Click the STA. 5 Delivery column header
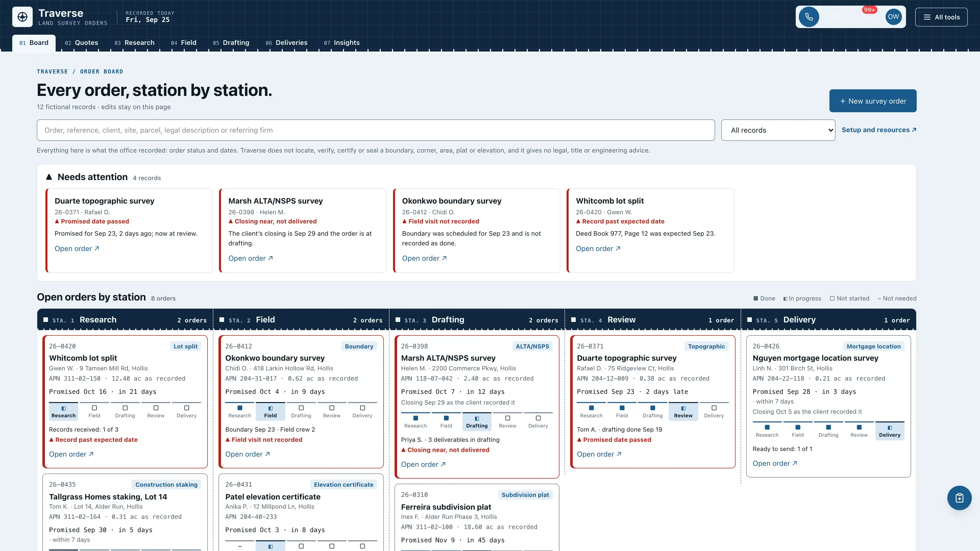The image size is (980, 551). click(829, 320)
